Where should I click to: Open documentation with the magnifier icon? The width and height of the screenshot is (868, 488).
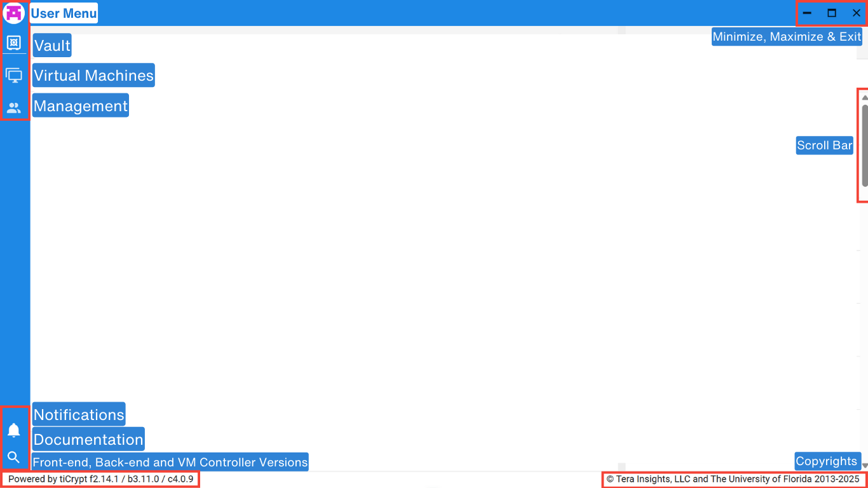13,457
